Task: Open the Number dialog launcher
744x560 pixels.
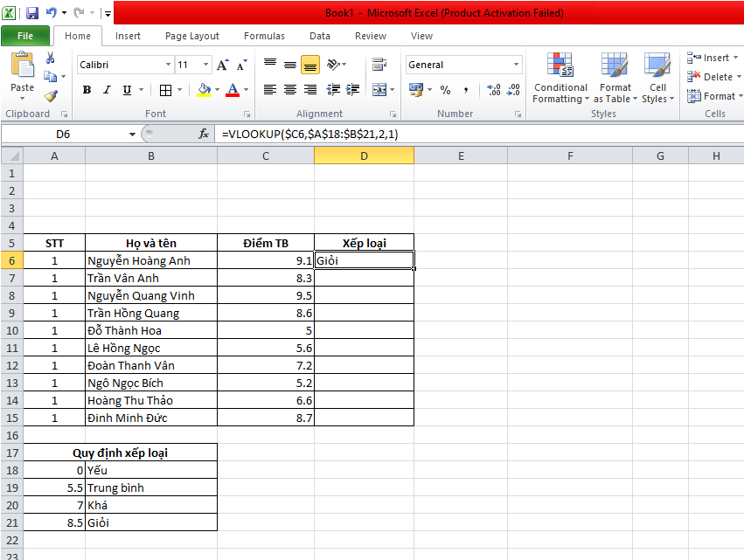Action: click(518, 114)
